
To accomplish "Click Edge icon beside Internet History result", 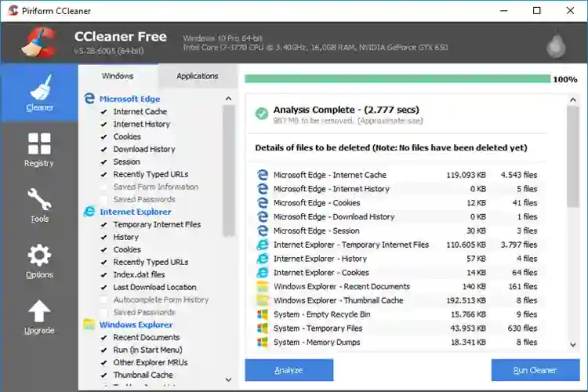I will pos(263,189).
